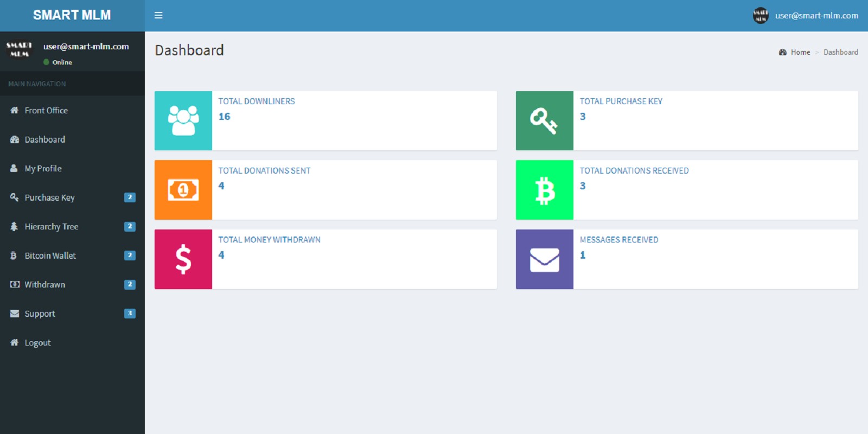
Task: Click the pink dollar withdrawn icon
Action: coord(183,259)
